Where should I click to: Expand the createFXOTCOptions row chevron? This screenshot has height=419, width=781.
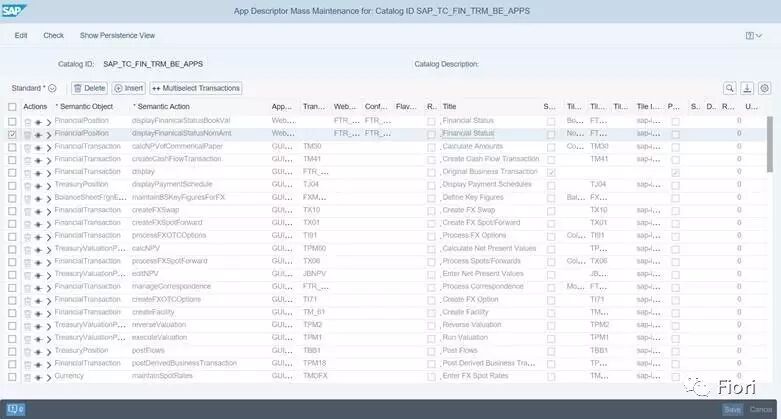pos(49,301)
